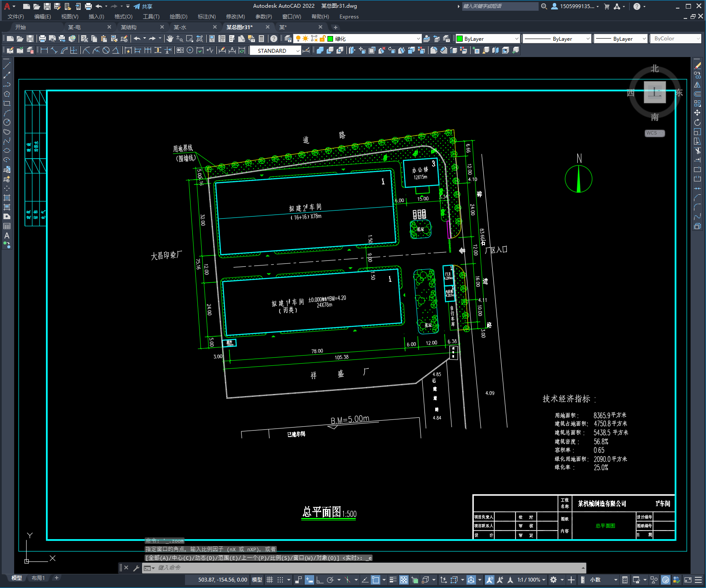Open the 标注(N) menu
Viewport: 706px width, 588px height.
[x=207, y=17]
